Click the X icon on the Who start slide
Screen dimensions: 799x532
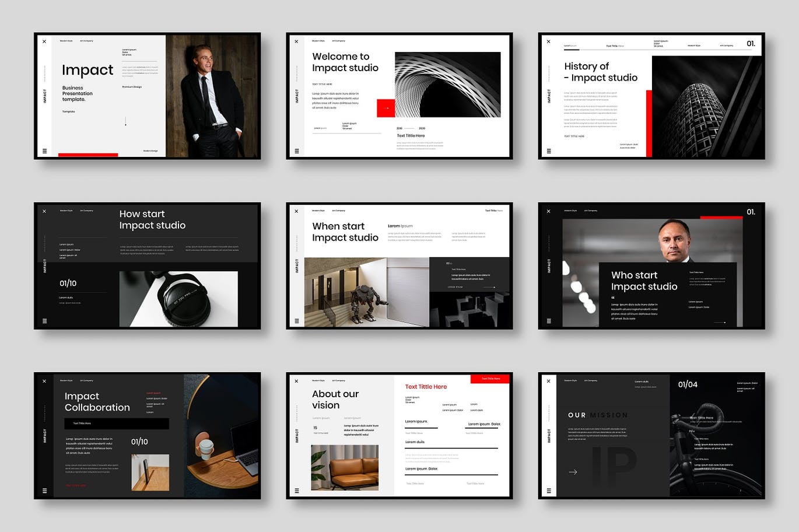point(548,211)
